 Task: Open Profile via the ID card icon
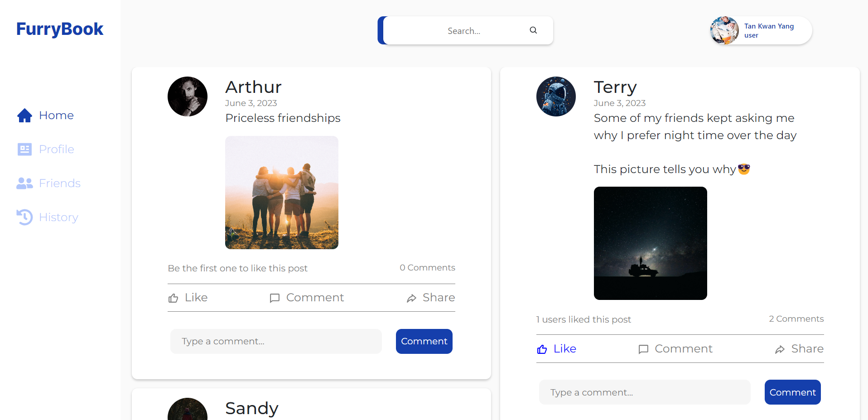[24, 149]
